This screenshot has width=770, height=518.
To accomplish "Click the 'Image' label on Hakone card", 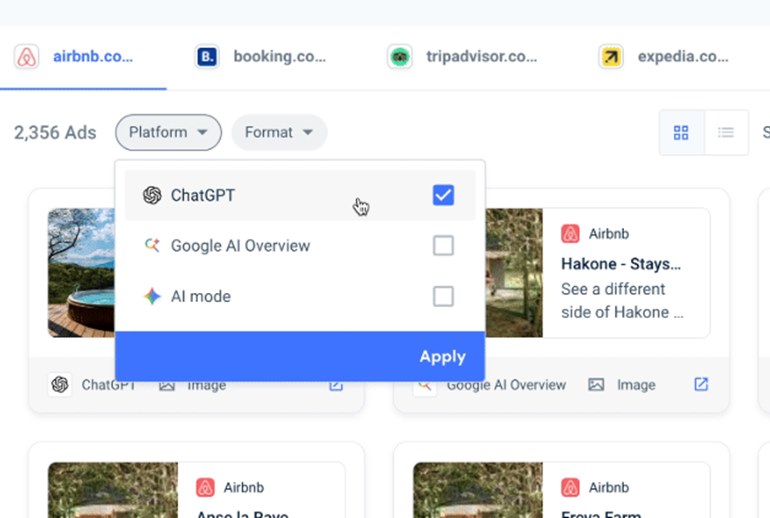I will (636, 385).
